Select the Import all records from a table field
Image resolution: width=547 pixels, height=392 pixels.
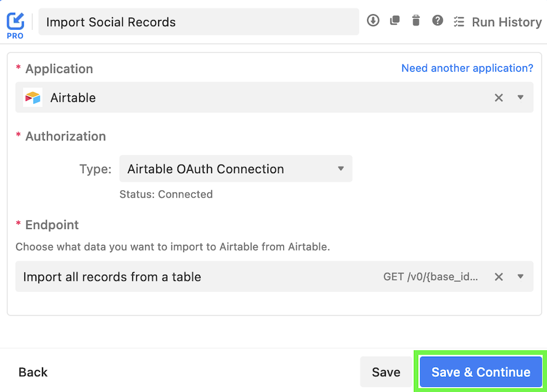[x=274, y=277]
